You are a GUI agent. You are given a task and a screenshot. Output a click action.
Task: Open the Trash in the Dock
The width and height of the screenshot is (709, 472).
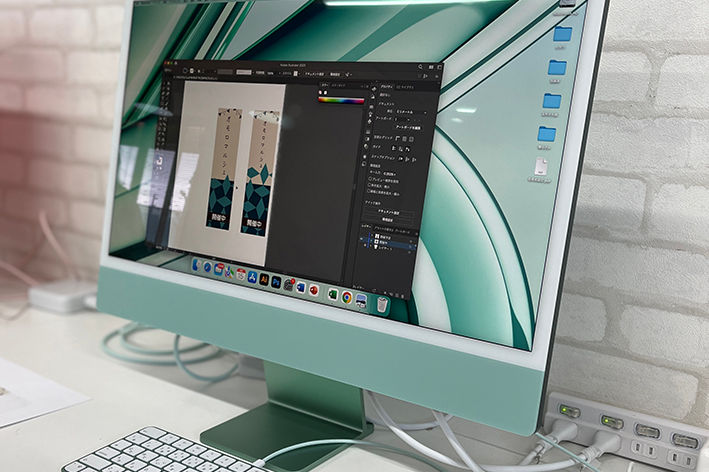(x=382, y=305)
